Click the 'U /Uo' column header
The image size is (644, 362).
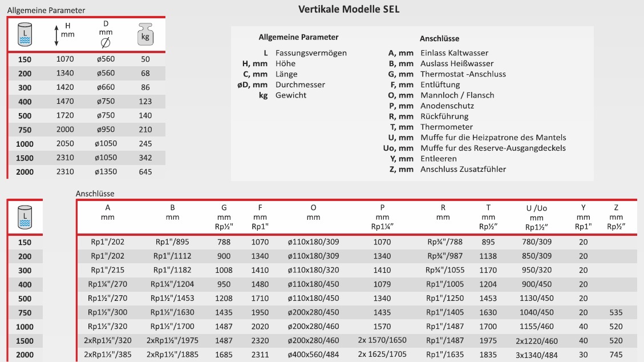536,208
